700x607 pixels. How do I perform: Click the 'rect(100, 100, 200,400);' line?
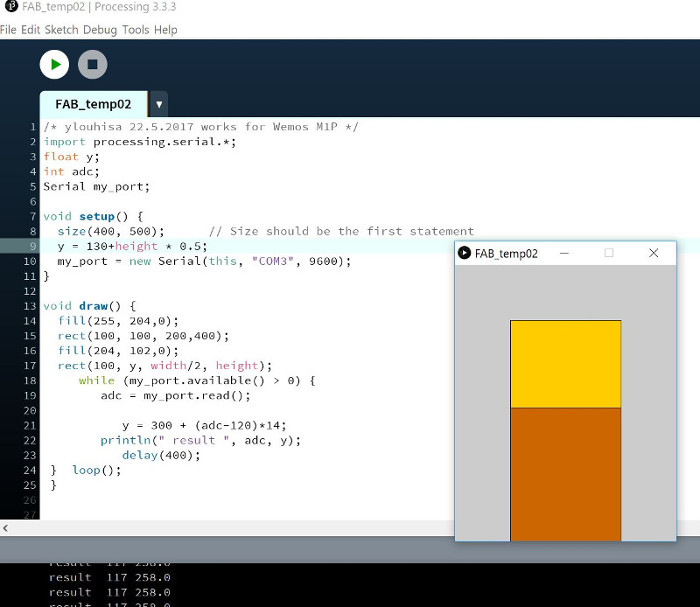(x=143, y=336)
